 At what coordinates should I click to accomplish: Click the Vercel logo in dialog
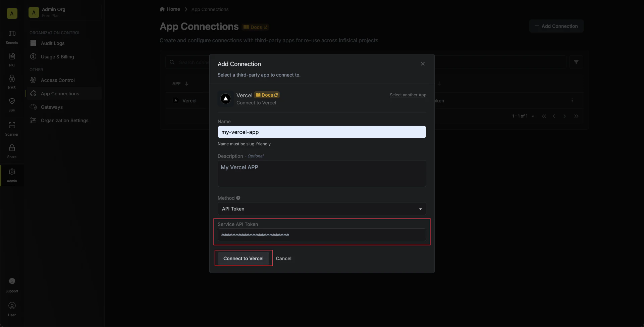(226, 99)
